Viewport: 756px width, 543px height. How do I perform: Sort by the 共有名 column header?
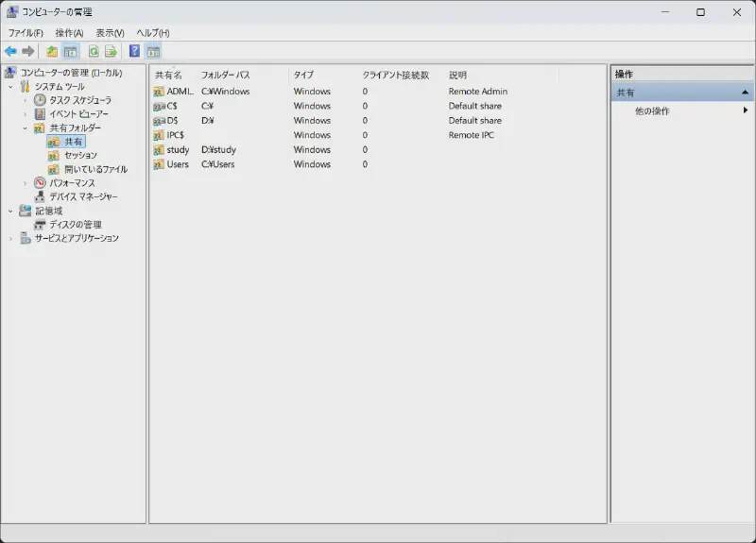pos(168,75)
